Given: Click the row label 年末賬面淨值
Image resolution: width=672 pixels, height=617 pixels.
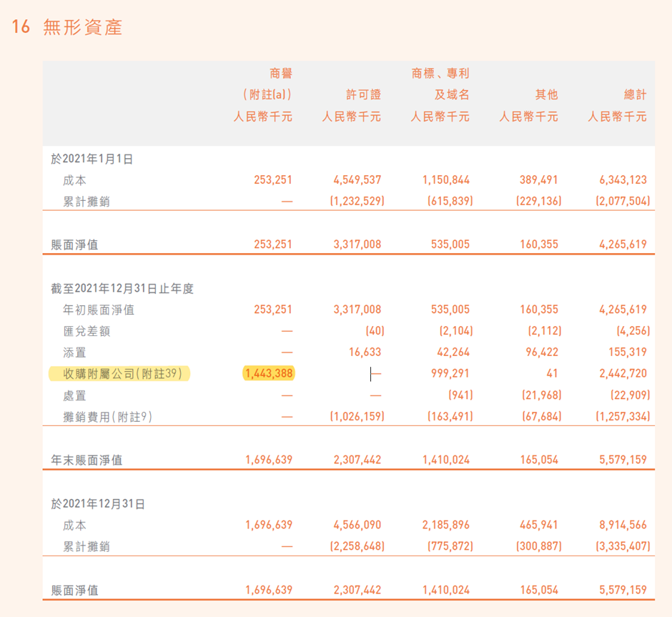Looking at the screenshot, I should tap(87, 460).
